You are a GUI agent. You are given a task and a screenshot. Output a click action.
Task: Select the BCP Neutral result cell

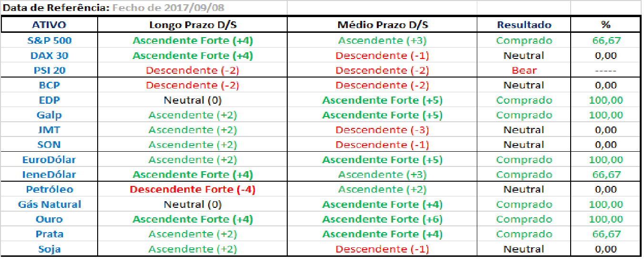523,86
